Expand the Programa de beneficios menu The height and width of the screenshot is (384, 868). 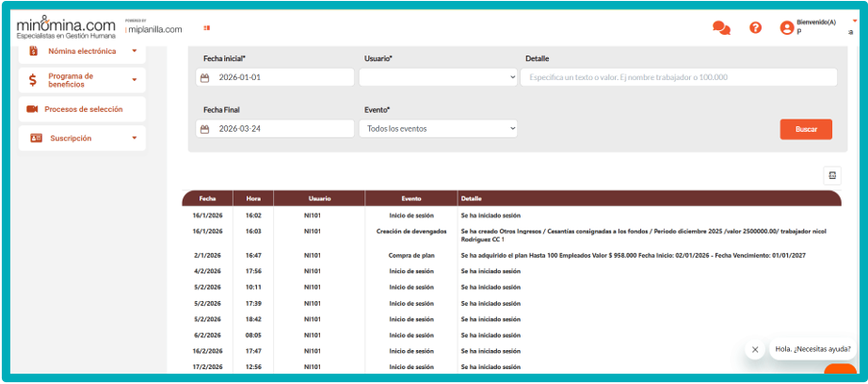point(134,80)
